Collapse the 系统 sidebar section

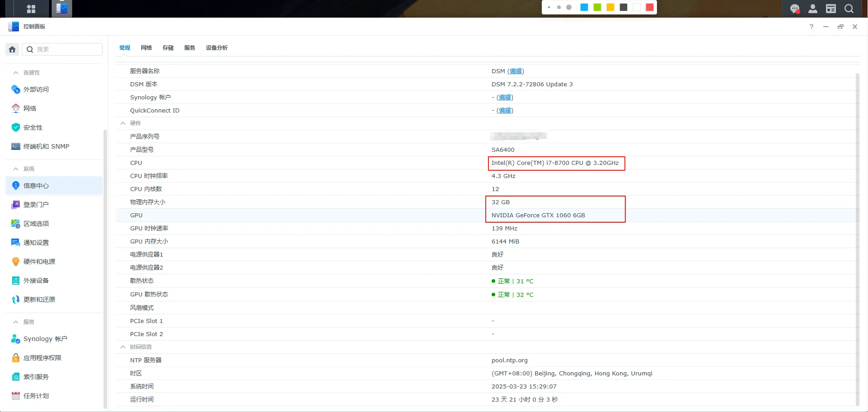(16, 169)
